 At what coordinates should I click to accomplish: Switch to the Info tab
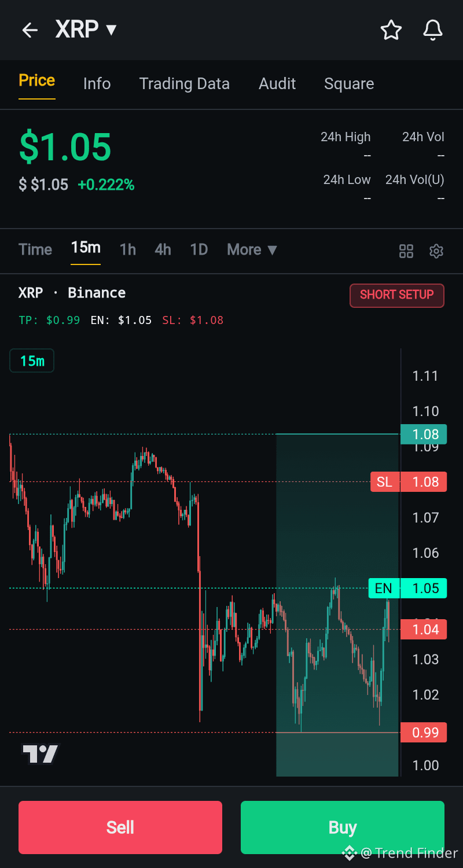[x=97, y=84]
